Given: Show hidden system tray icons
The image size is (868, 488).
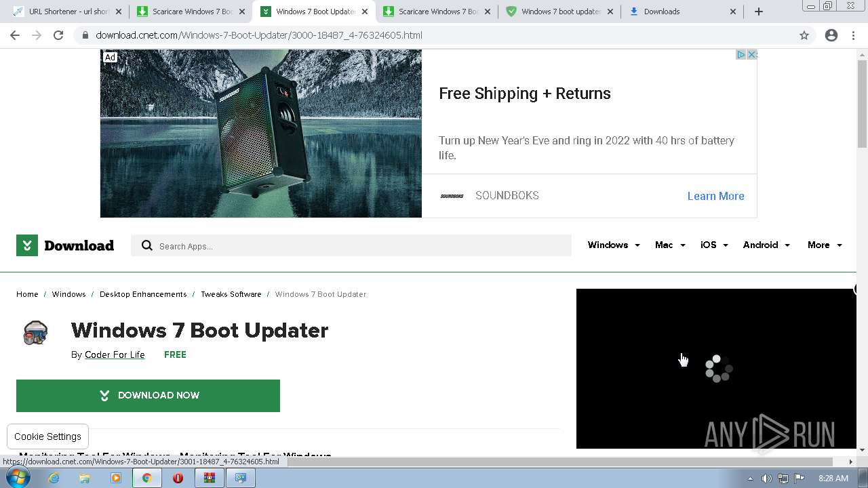Looking at the screenshot, I should (750, 479).
